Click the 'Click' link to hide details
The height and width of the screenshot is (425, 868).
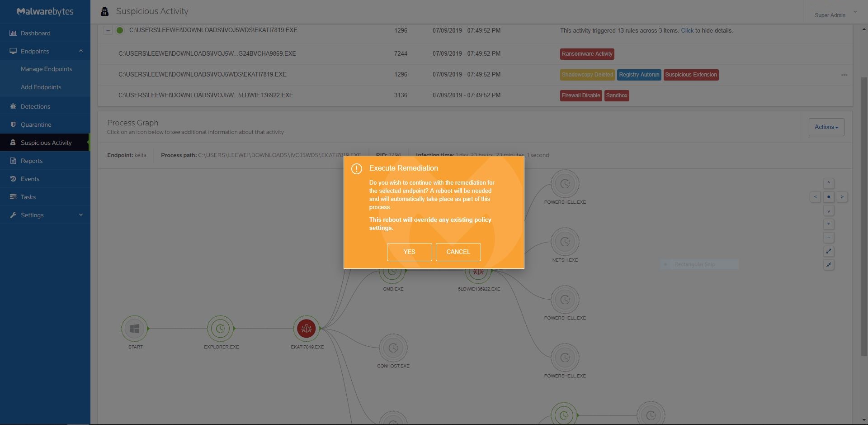687,30
